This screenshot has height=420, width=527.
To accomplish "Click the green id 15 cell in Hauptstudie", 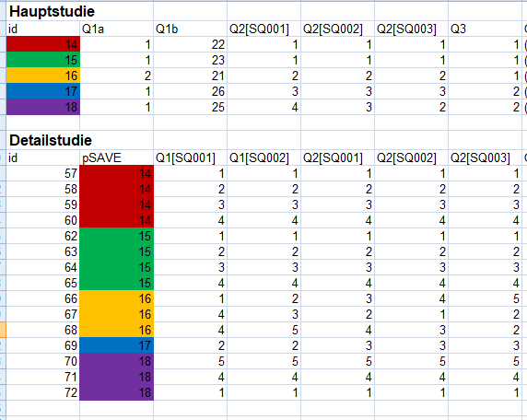I will 43,60.
